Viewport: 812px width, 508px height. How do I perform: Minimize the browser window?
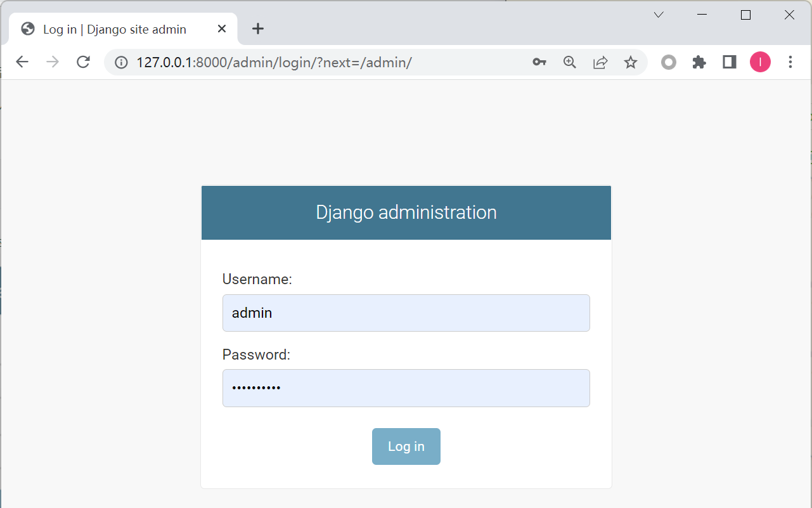[x=702, y=15]
